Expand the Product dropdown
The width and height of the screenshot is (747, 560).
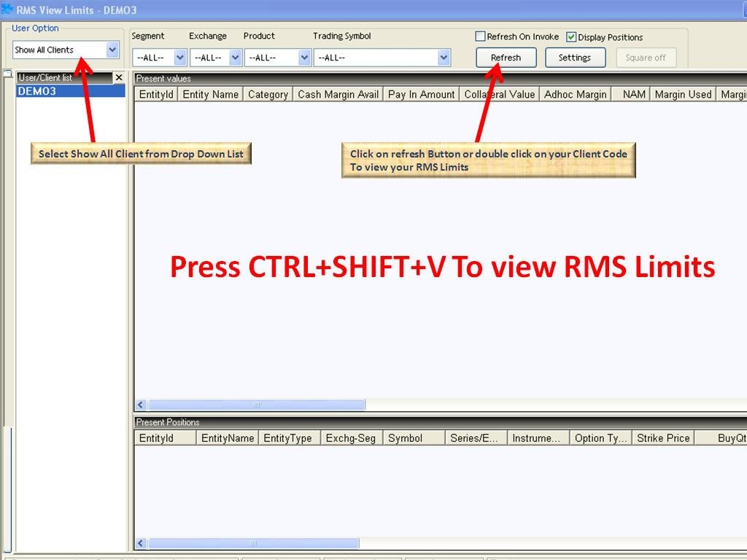point(303,58)
